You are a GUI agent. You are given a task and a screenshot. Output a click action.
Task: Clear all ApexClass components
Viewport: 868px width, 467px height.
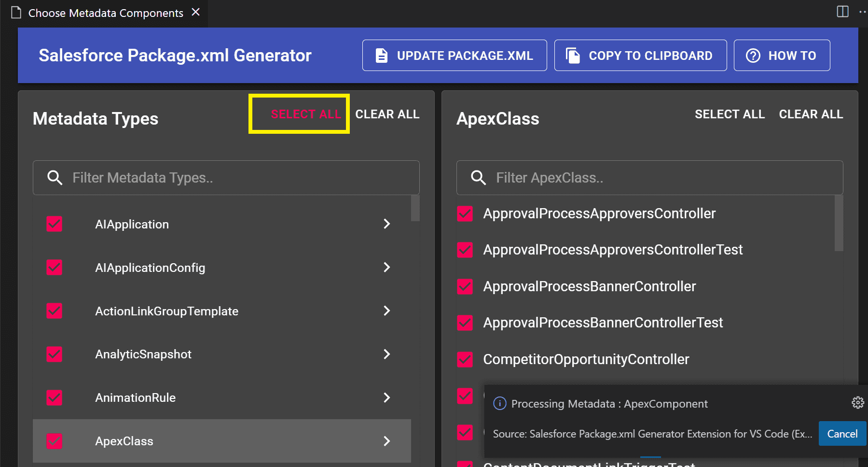pos(811,114)
